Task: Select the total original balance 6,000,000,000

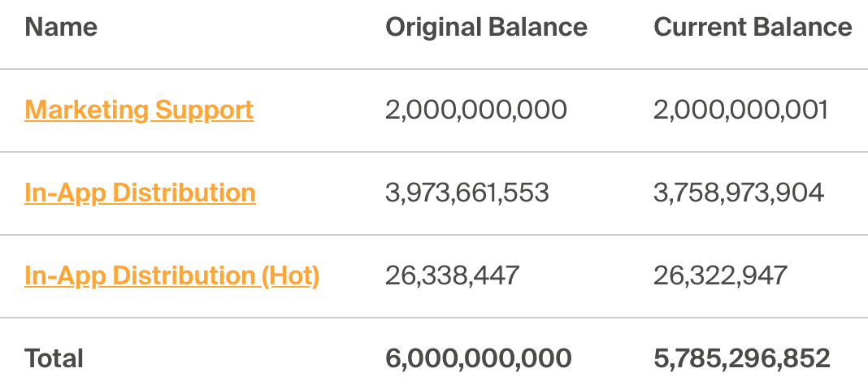Action: click(479, 358)
